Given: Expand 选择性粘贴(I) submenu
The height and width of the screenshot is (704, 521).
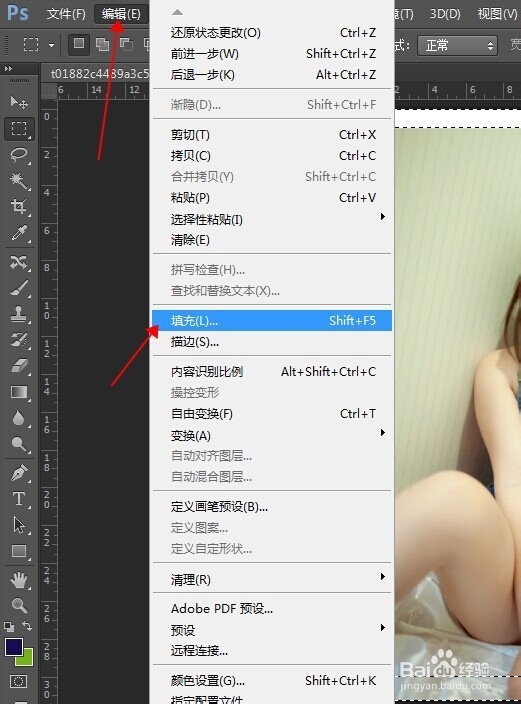Looking at the screenshot, I should (272, 219).
